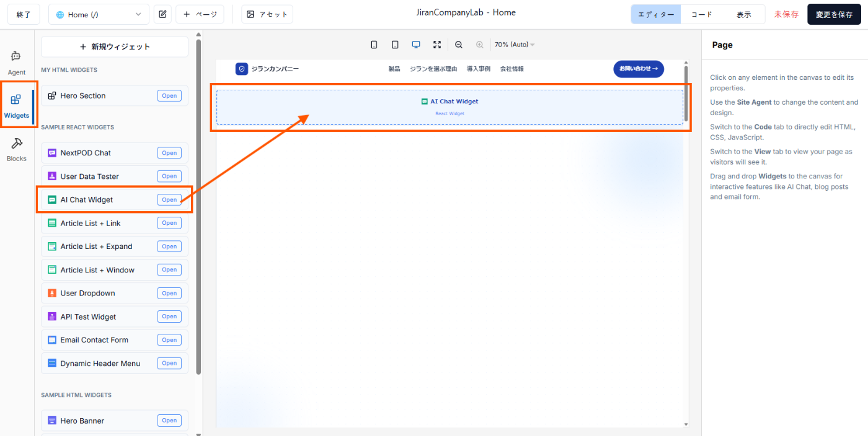Viewport: 868px width, 436px height.
Task: Click the canvas vertical scrollbar
Action: pyautogui.click(x=686, y=93)
